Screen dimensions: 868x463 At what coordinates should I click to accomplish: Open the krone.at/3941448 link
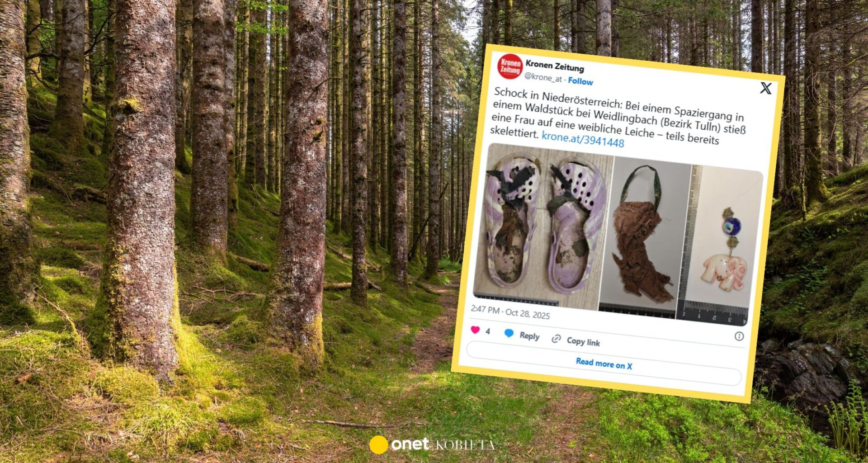583,139
